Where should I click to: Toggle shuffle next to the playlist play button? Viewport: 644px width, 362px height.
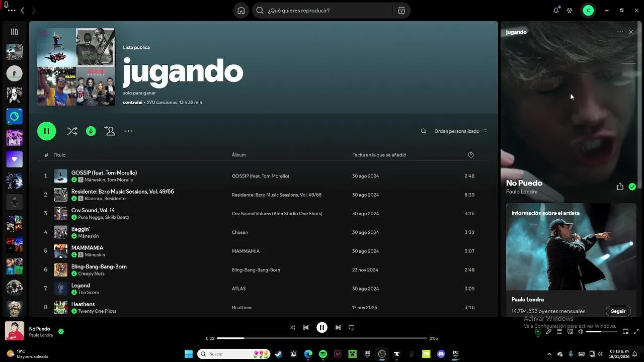point(72,131)
